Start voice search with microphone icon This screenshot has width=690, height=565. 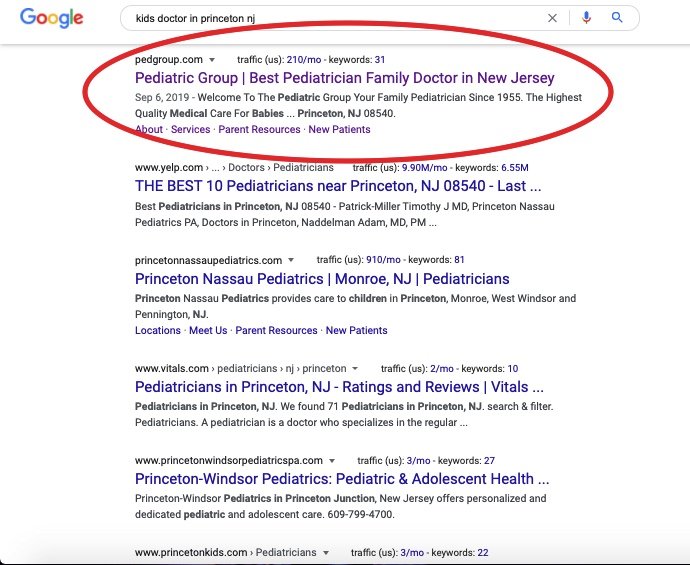click(x=586, y=18)
